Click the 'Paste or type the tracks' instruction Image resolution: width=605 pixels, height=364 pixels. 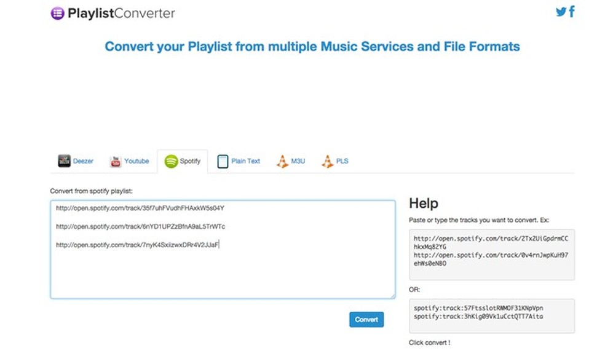(x=479, y=220)
